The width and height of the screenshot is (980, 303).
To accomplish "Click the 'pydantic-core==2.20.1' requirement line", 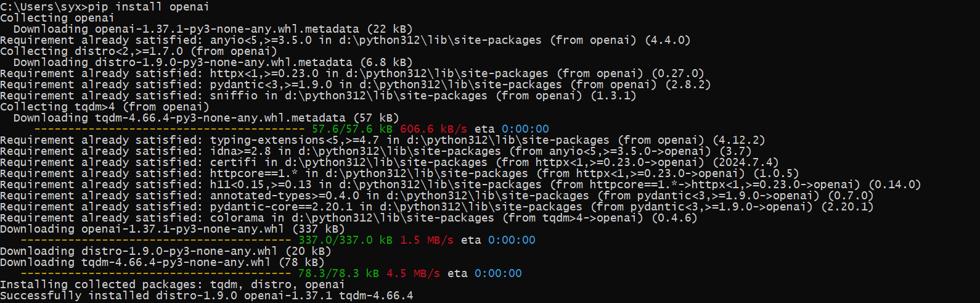I will tap(437, 207).
